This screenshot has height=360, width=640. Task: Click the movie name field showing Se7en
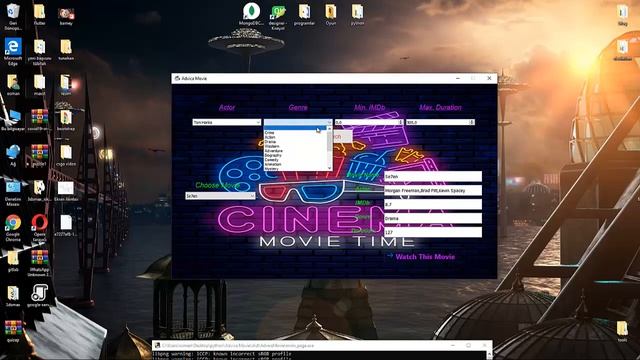click(x=433, y=176)
